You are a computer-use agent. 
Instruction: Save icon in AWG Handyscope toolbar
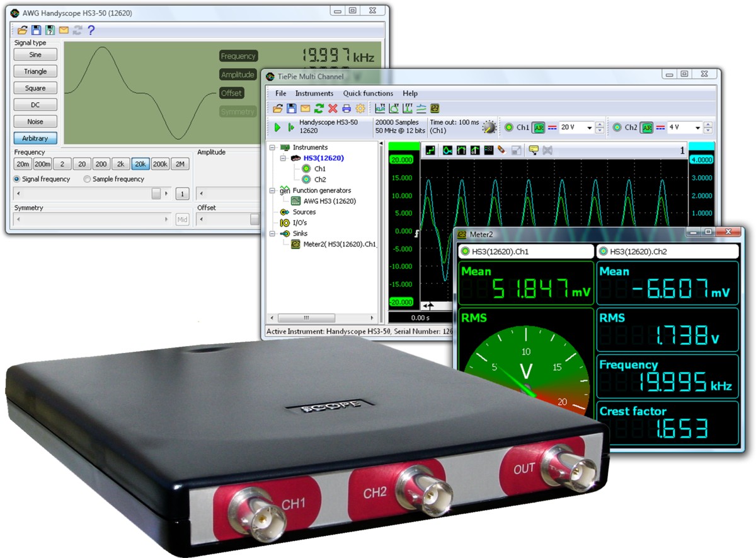pos(37,30)
